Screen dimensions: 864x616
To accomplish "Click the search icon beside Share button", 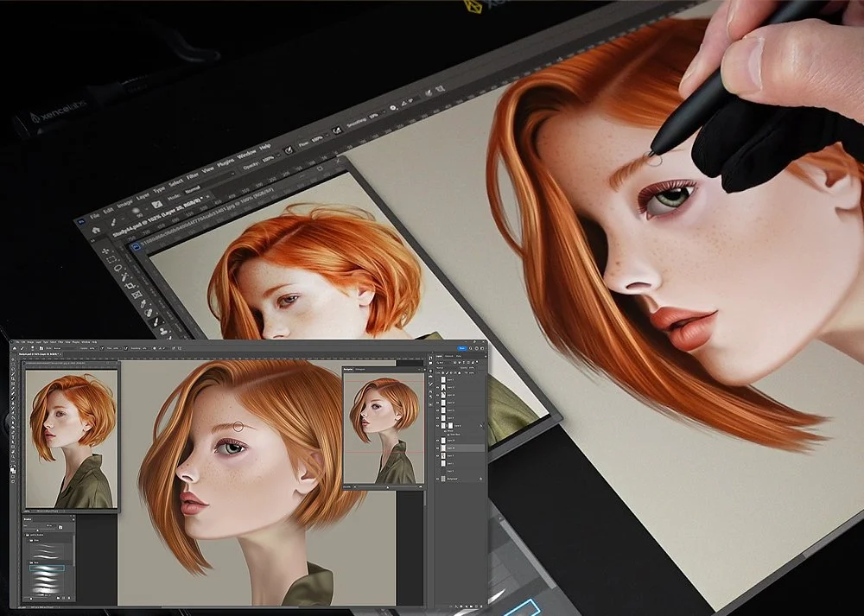I will (471, 348).
